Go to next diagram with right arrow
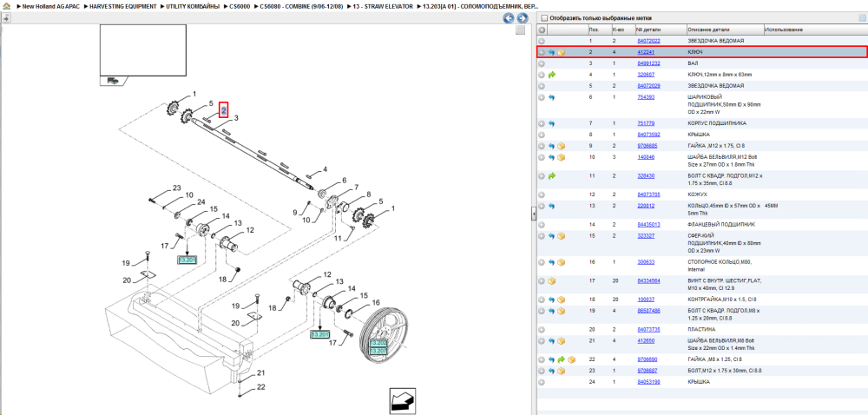 coord(521,18)
